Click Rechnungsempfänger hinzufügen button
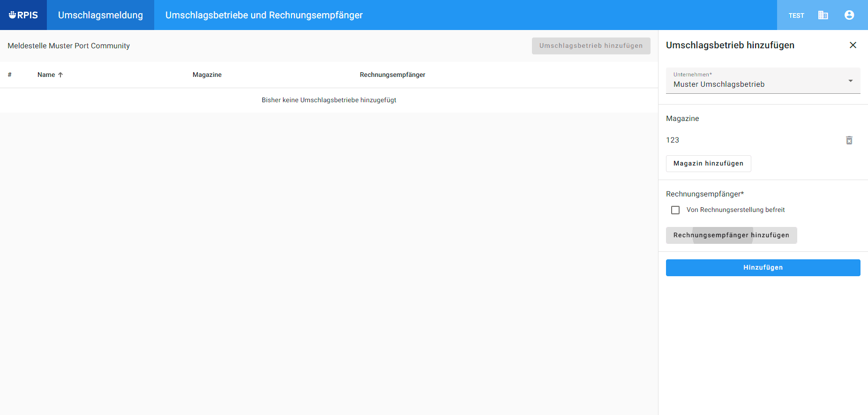The width and height of the screenshot is (868, 415). (731, 235)
